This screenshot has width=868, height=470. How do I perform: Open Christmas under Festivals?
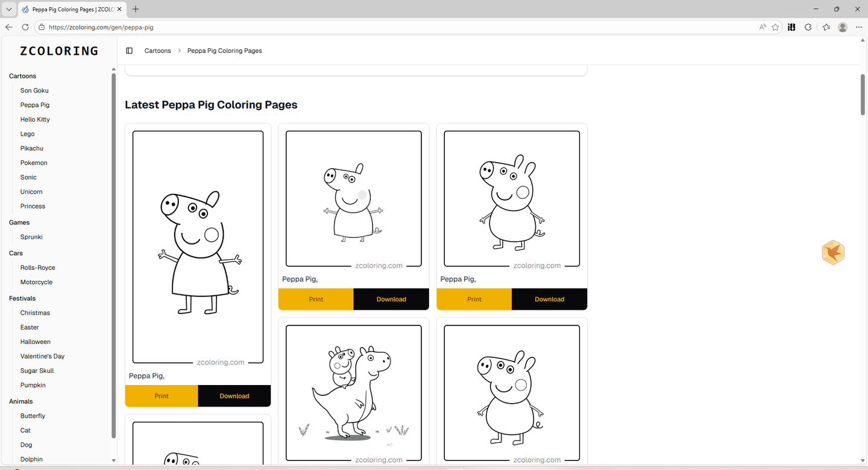pyautogui.click(x=35, y=313)
